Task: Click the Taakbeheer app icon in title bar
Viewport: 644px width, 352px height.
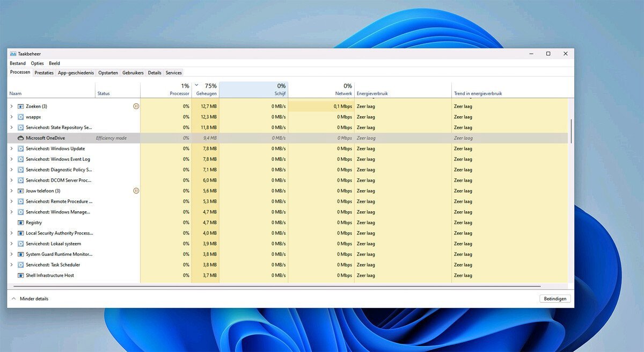Action: 13,54
